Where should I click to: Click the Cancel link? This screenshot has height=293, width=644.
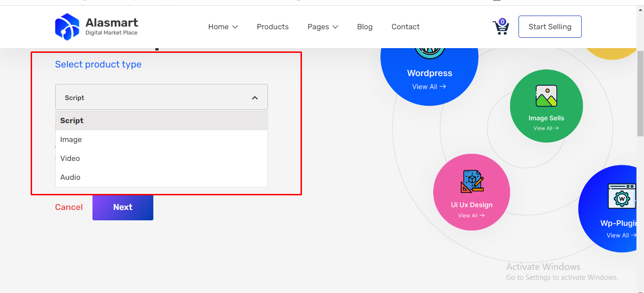[69, 207]
